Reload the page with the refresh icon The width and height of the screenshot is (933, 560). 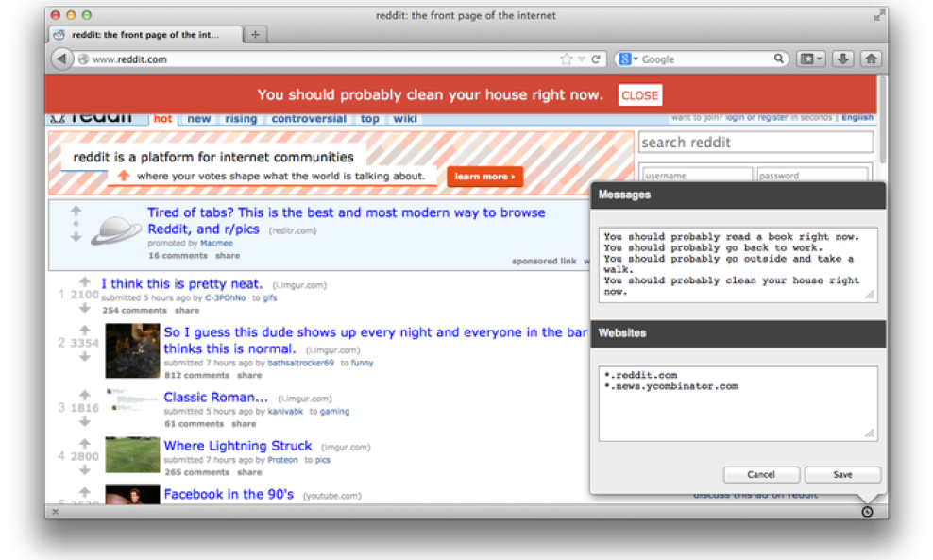coord(596,59)
